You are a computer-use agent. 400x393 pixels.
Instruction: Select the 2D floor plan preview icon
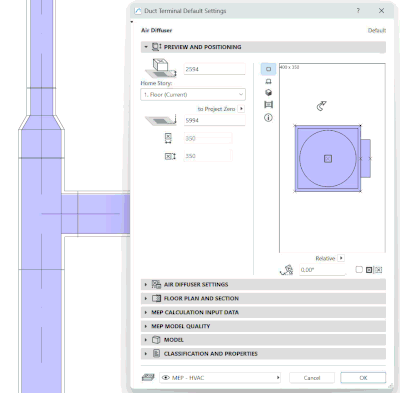click(268, 69)
